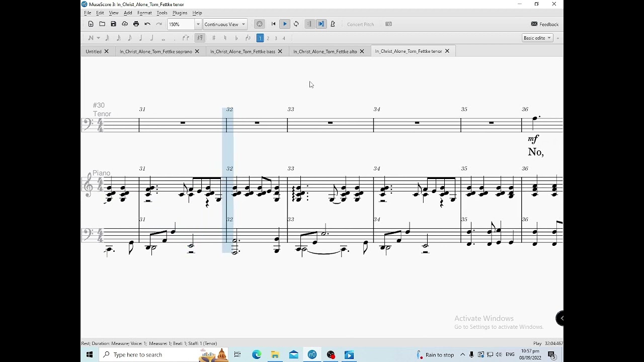Switch to the alto score tab

point(325,51)
